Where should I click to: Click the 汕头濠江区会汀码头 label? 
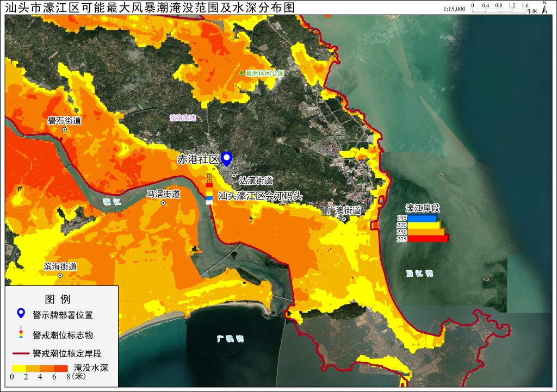[260, 196]
